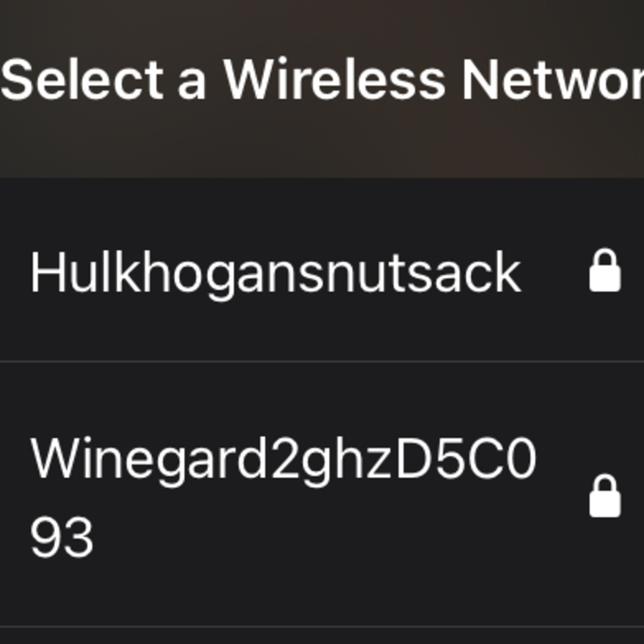
Task: Click the lock icon next to Winegard2ghzD5C093
Action: coord(605,496)
